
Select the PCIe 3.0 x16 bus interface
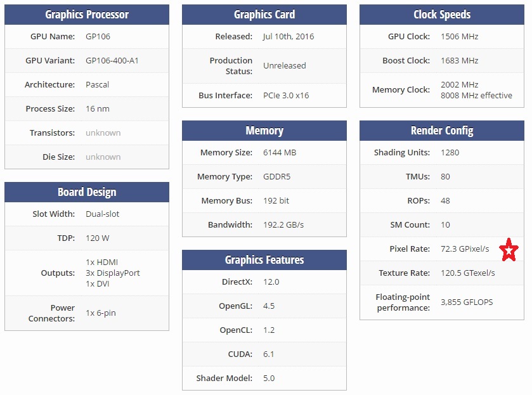coord(286,96)
